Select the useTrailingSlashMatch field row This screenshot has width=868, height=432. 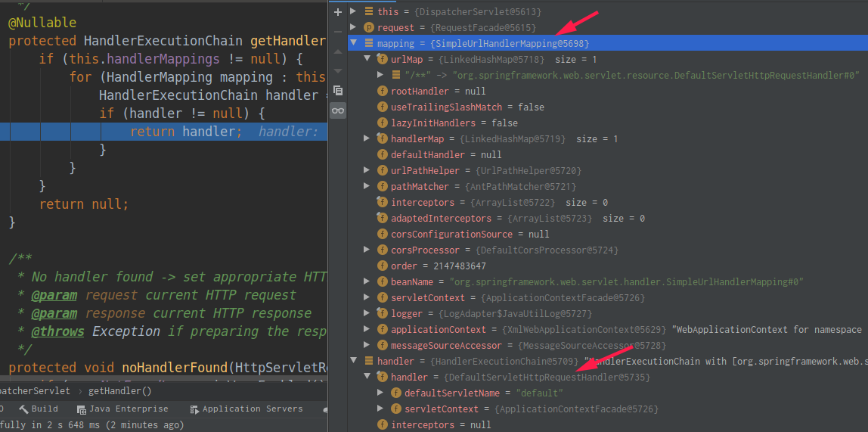pyautogui.click(x=467, y=107)
